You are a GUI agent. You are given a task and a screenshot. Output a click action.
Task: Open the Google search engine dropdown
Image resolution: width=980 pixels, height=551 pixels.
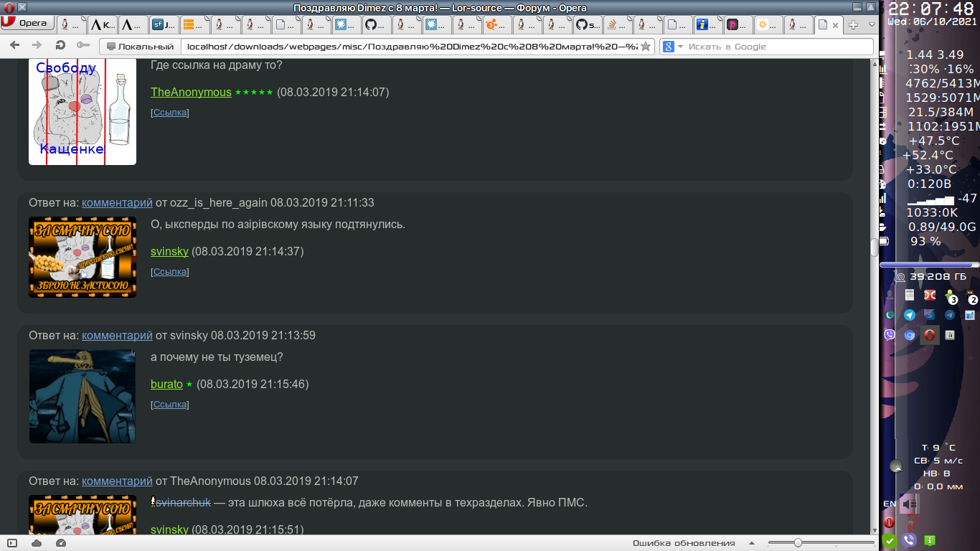tap(672, 47)
